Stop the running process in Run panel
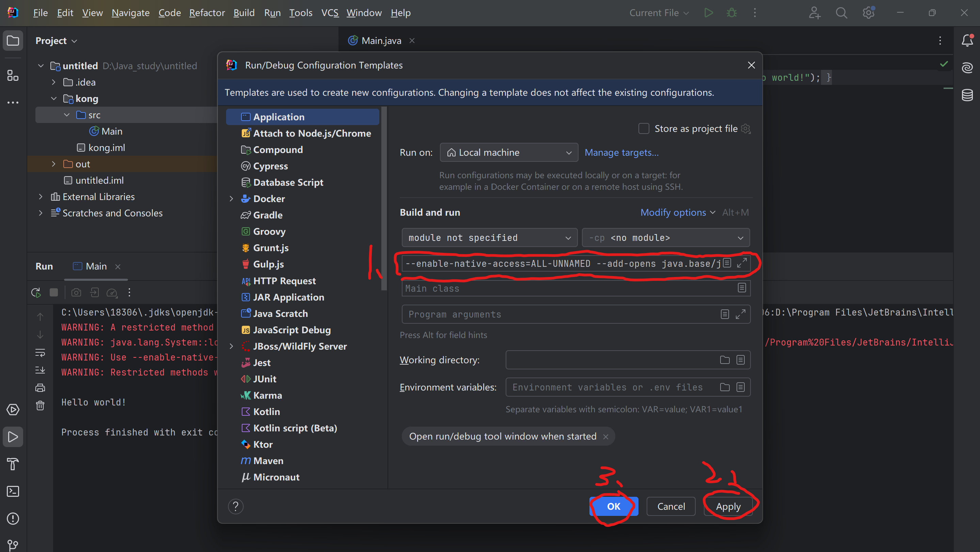The image size is (980, 552). point(54,292)
